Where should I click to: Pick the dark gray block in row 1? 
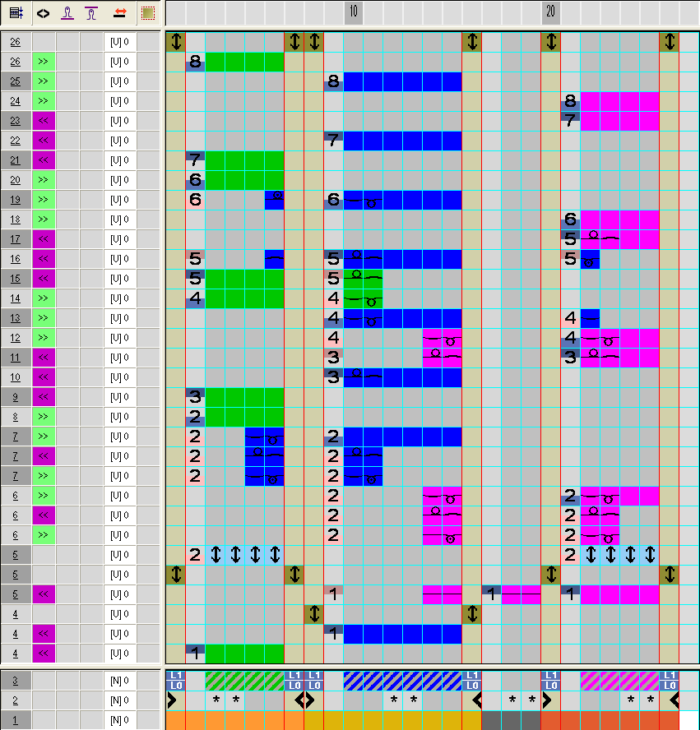(x=510, y=720)
